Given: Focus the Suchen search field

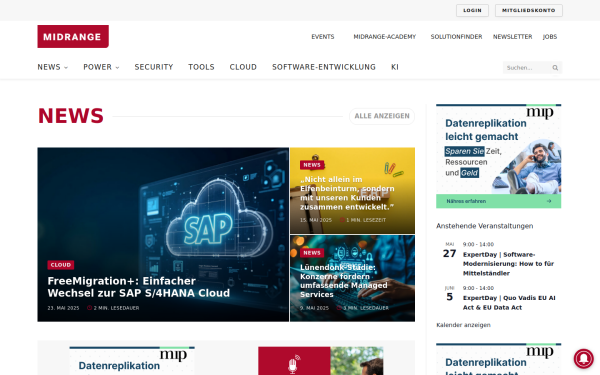Looking at the screenshot, I should click(527, 68).
